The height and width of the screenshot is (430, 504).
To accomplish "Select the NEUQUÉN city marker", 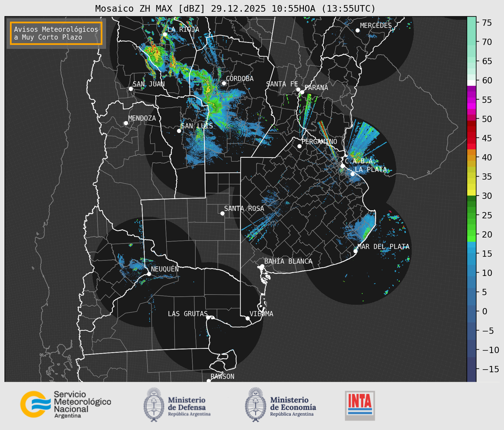I will [x=149, y=274].
